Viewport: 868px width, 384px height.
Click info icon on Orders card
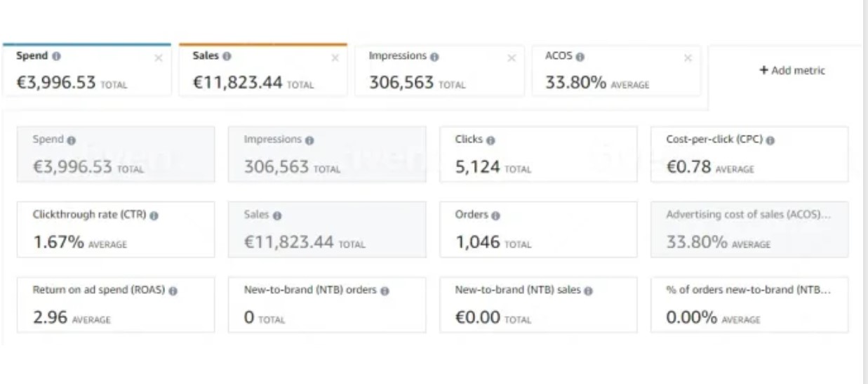(495, 216)
